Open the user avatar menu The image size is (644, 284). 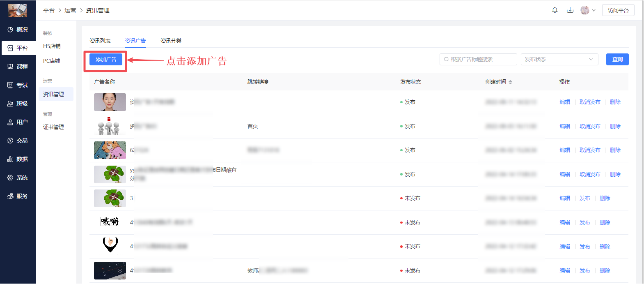coord(588,10)
